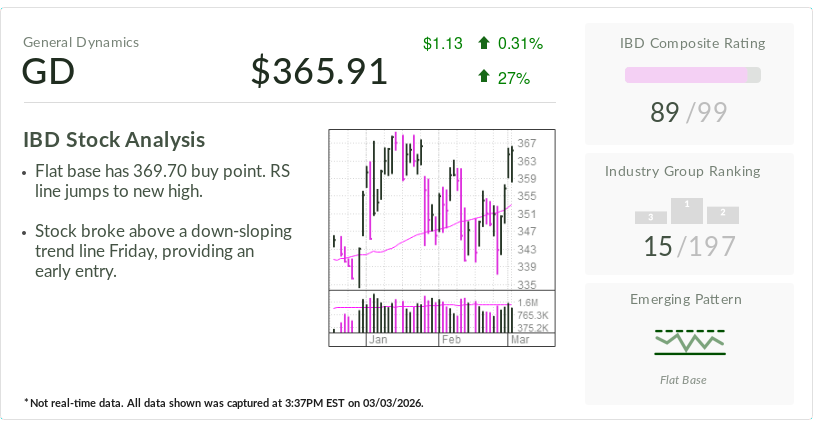This screenshot has width=816, height=430.
Task: Click the first-place podium block
Action: click(687, 209)
